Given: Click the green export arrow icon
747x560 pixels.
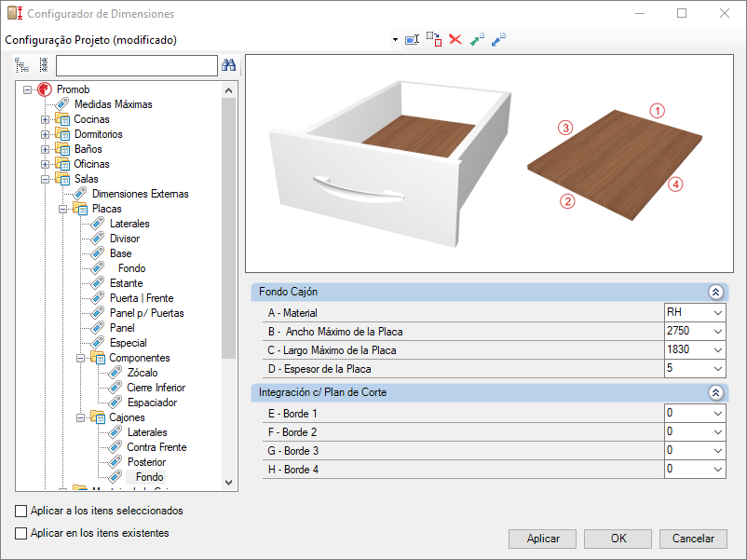Looking at the screenshot, I should click(x=477, y=39).
